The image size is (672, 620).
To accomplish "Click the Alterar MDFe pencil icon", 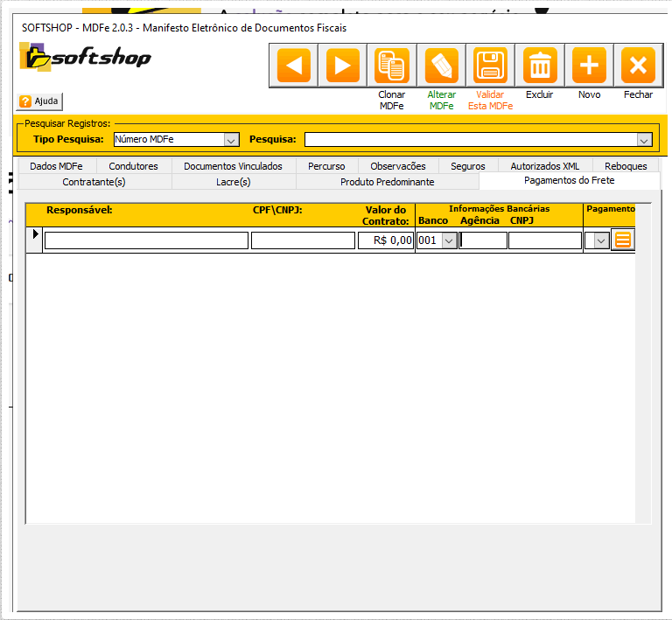I will [441, 66].
